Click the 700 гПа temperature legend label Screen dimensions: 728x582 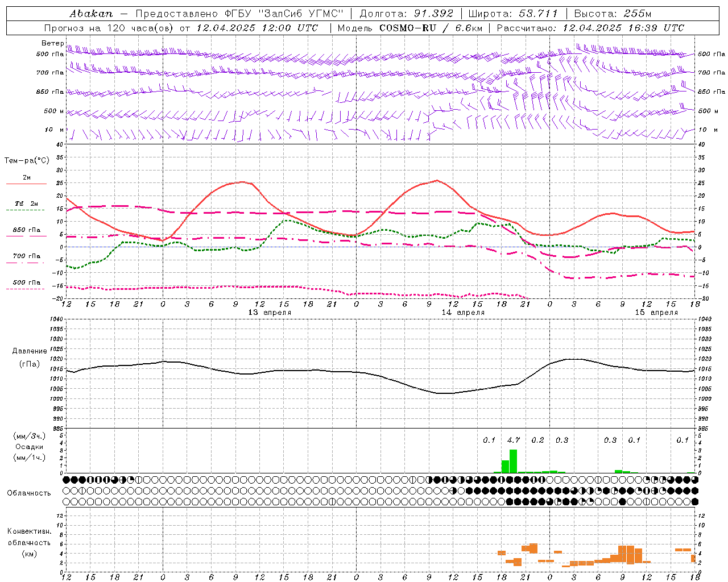click(26, 256)
